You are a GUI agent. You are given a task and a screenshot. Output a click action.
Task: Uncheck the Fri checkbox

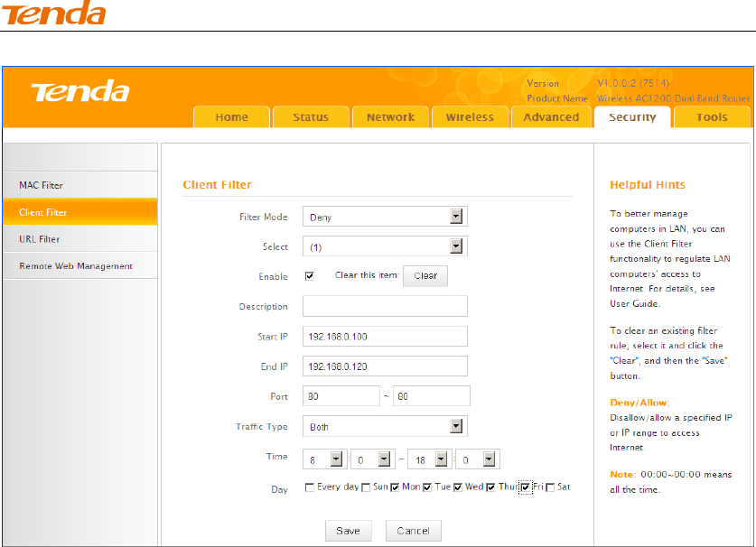526,487
